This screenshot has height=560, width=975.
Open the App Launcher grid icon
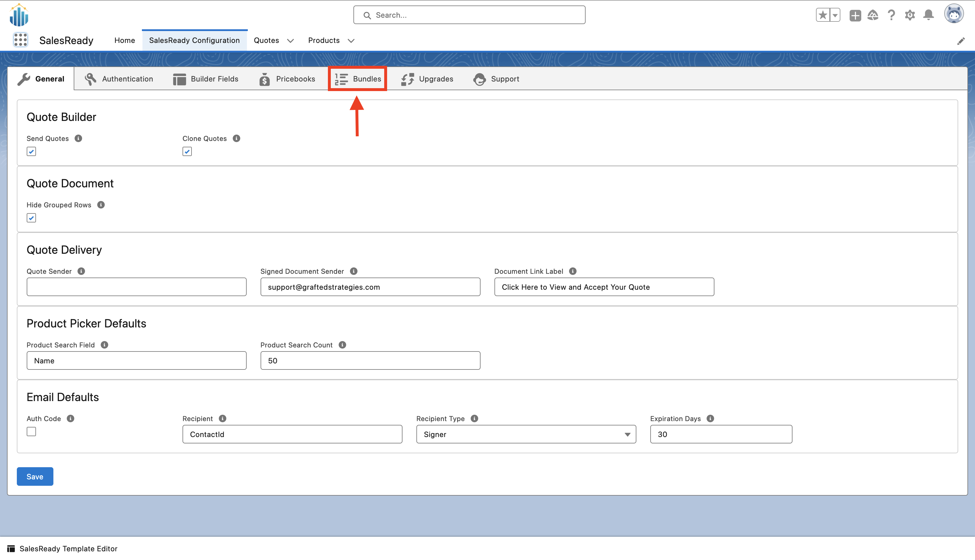coord(20,40)
